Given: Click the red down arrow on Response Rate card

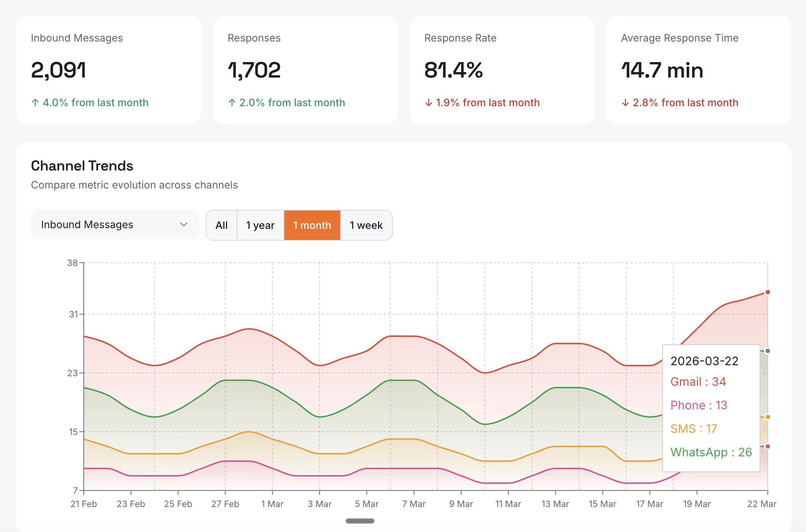Looking at the screenshot, I should 428,103.
